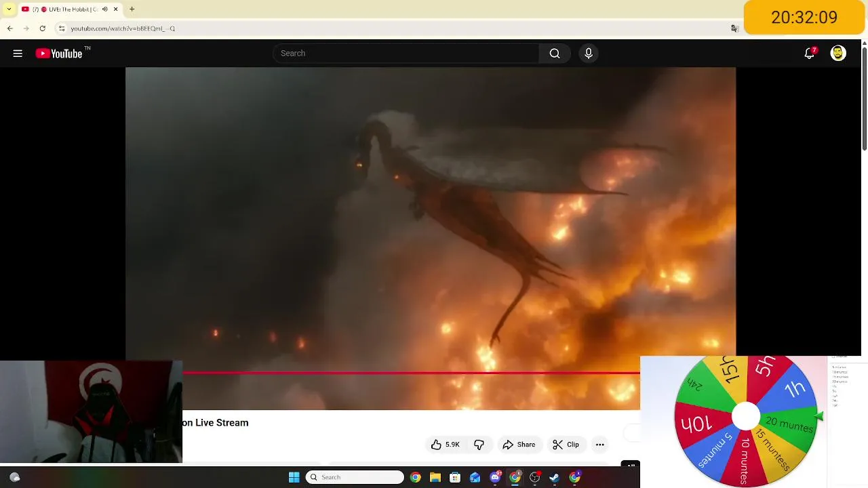Go back using browser back arrow
This screenshot has height=488, width=868.
click(9, 28)
